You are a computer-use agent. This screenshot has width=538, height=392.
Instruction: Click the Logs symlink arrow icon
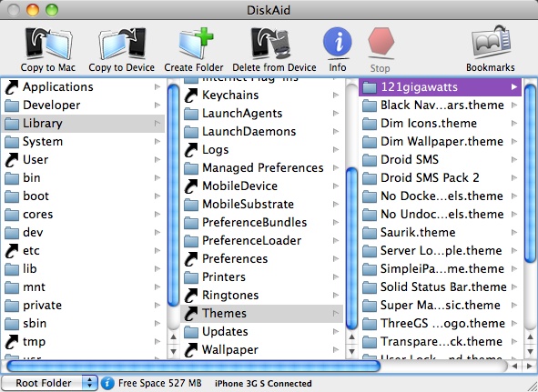191,150
